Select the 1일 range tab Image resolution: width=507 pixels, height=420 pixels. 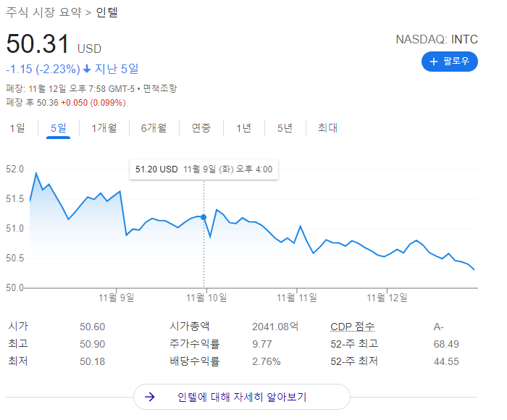tap(17, 128)
